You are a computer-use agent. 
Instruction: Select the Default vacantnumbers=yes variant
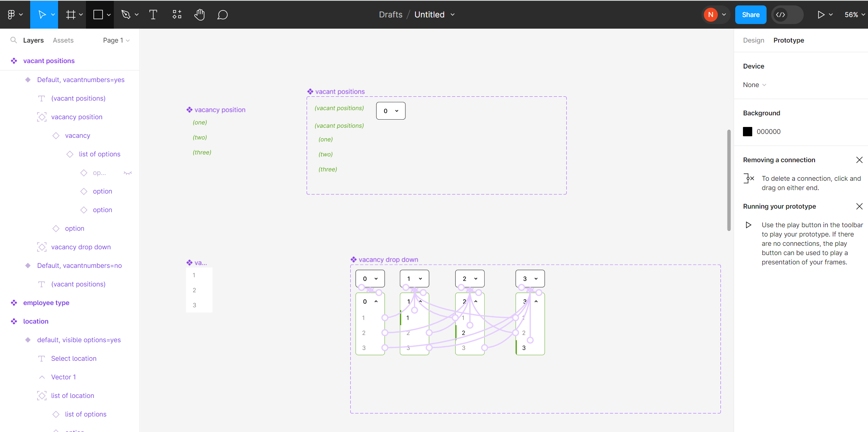pyautogui.click(x=80, y=79)
